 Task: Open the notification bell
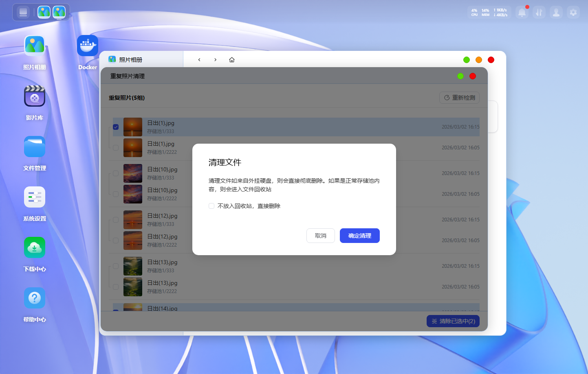[522, 13]
